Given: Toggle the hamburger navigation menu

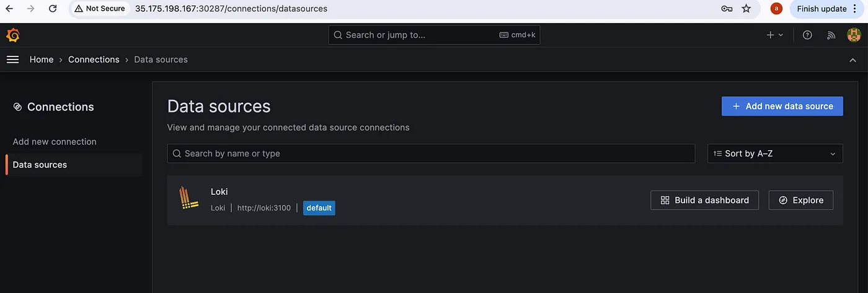Looking at the screenshot, I should (x=12, y=60).
